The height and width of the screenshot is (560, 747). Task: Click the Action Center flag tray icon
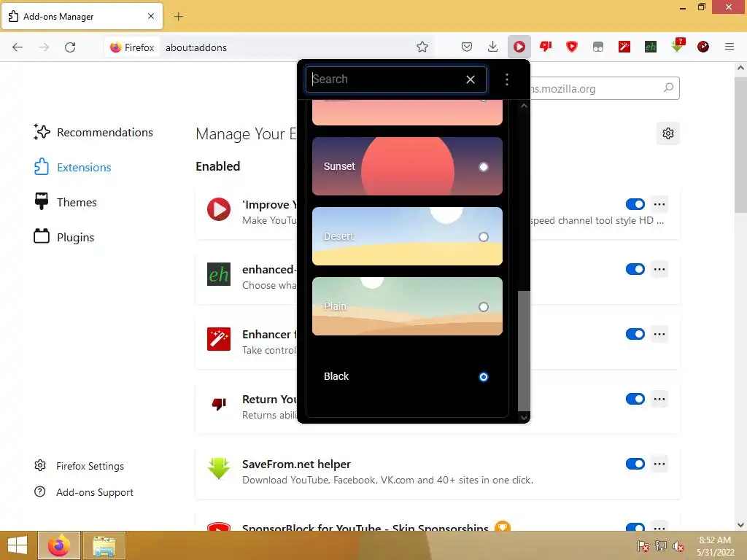click(x=643, y=545)
